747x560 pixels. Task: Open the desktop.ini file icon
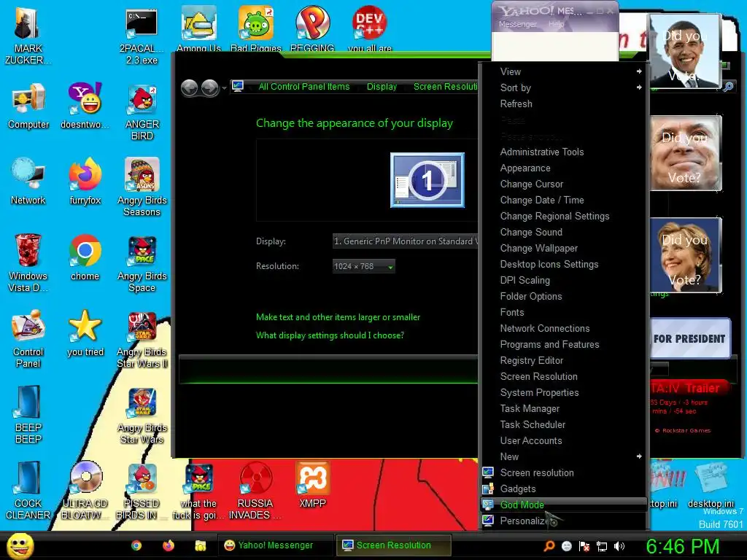pos(711,485)
